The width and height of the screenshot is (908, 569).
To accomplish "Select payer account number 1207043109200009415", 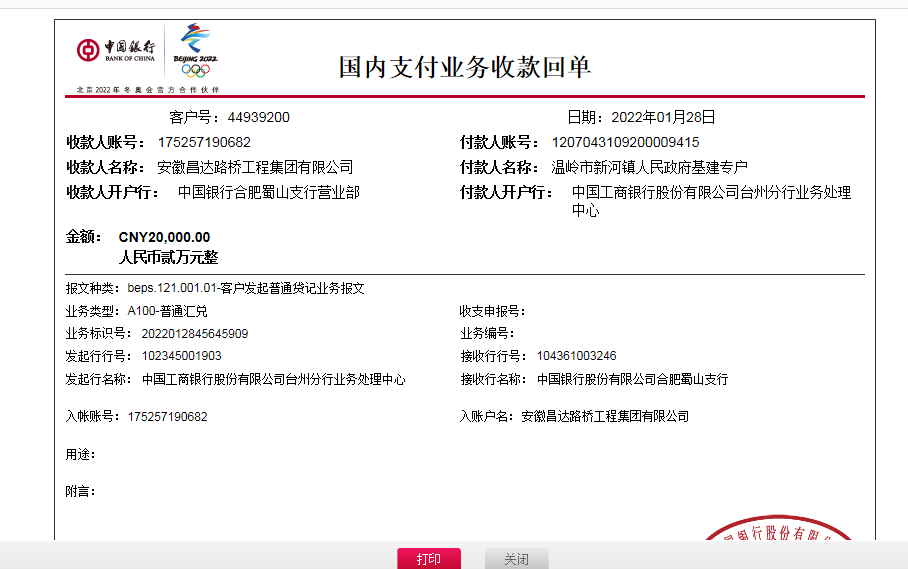I will (x=625, y=142).
